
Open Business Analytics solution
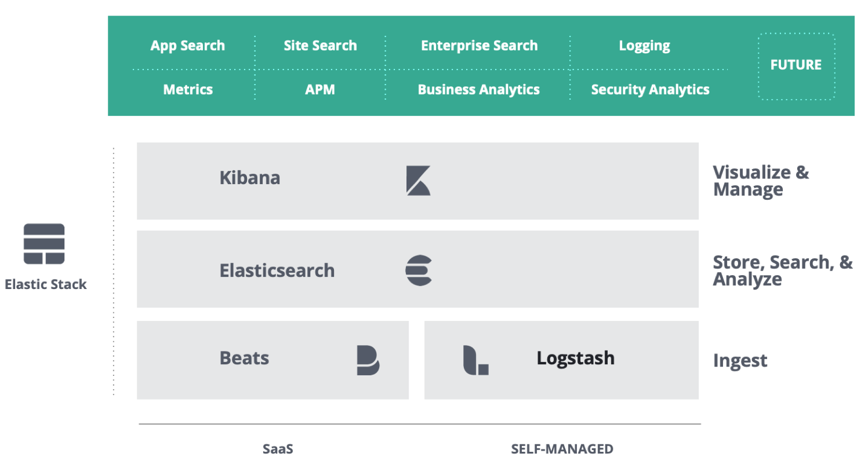click(478, 90)
